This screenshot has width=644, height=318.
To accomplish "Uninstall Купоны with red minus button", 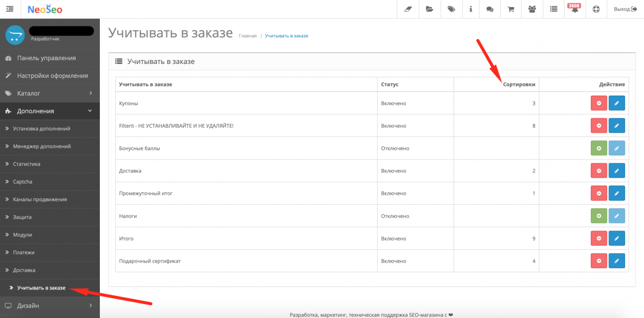I will [598, 103].
